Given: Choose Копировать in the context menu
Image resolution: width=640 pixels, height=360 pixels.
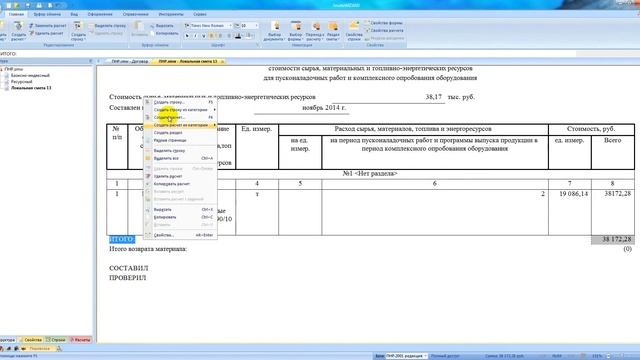Looking at the screenshot, I should pos(180,218).
